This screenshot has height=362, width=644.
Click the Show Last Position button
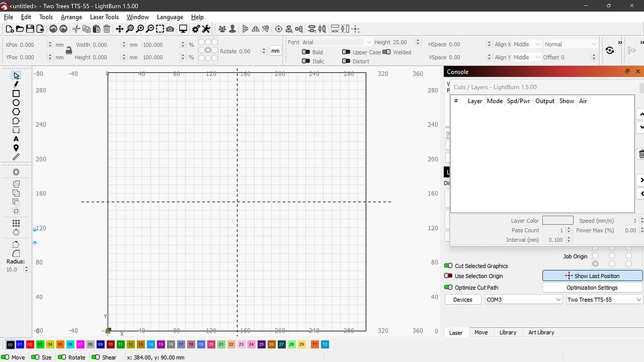pyautogui.click(x=592, y=275)
